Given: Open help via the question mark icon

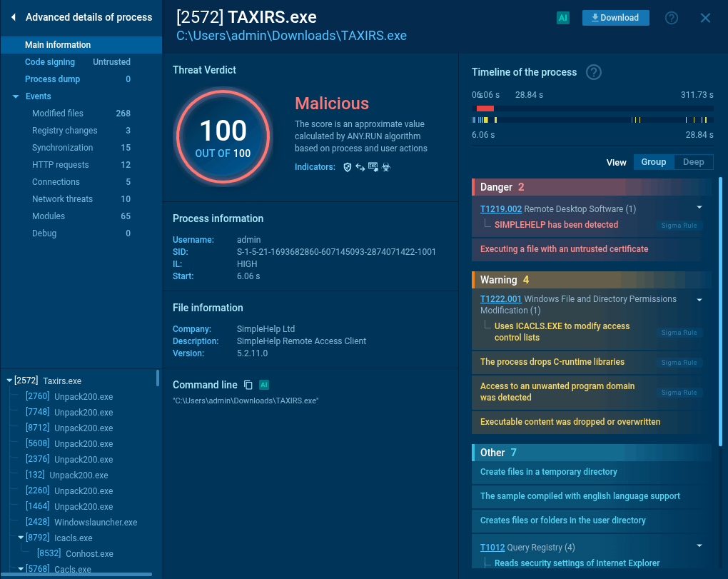Looking at the screenshot, I should tap(671, 18).
